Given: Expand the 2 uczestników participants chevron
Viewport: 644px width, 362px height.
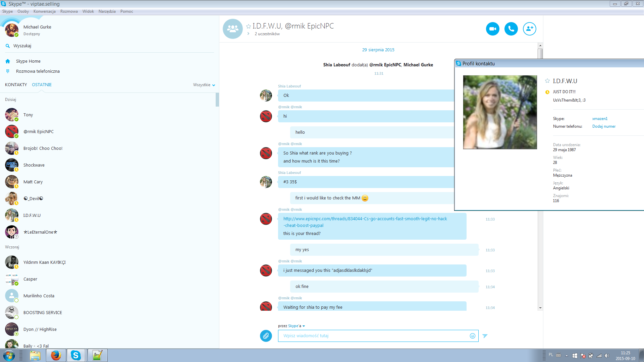Looking at the screenshot, I should pyautogui.click(x=248, y=34).
